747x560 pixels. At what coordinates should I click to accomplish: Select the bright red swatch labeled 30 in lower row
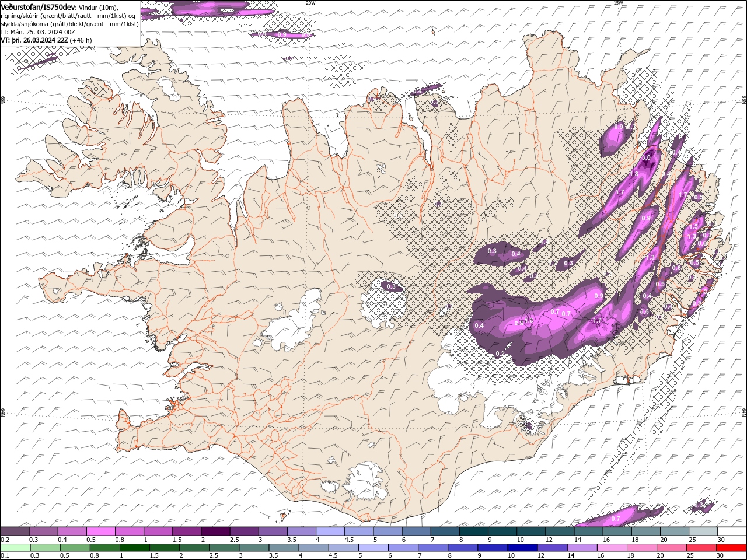tap(731, 548)
